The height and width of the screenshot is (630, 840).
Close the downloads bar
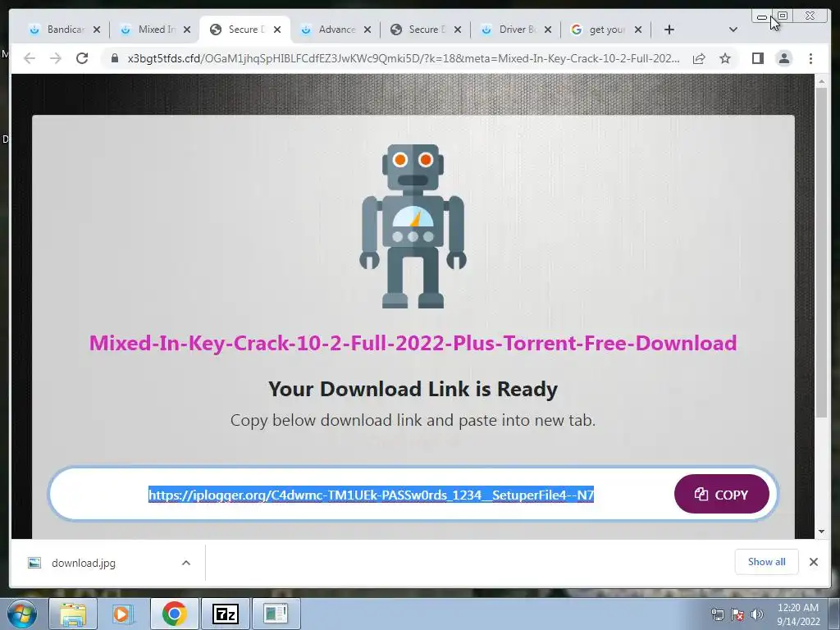pos(813,562)
